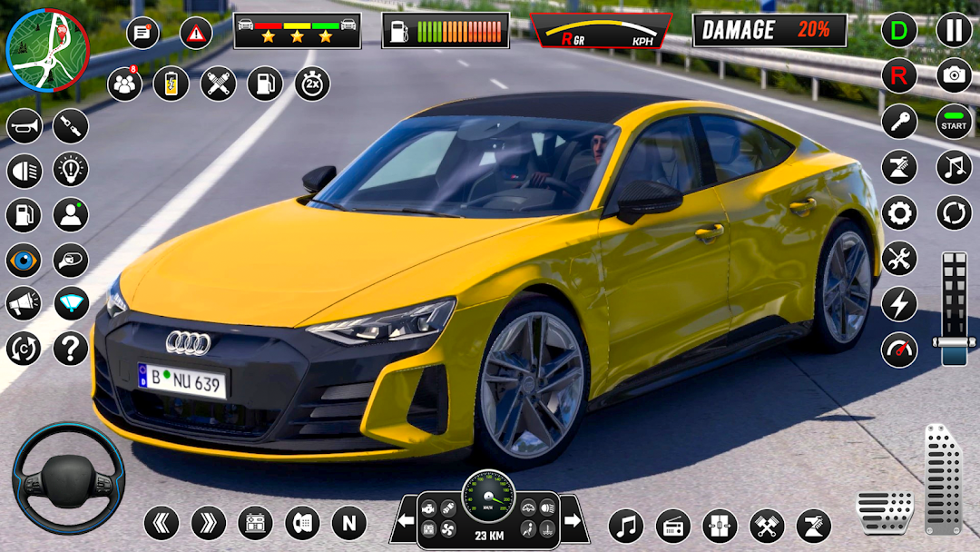Tap the red-needle speedometer icon
The height and width of the screenshot is (552, 980).
(899, 350)
